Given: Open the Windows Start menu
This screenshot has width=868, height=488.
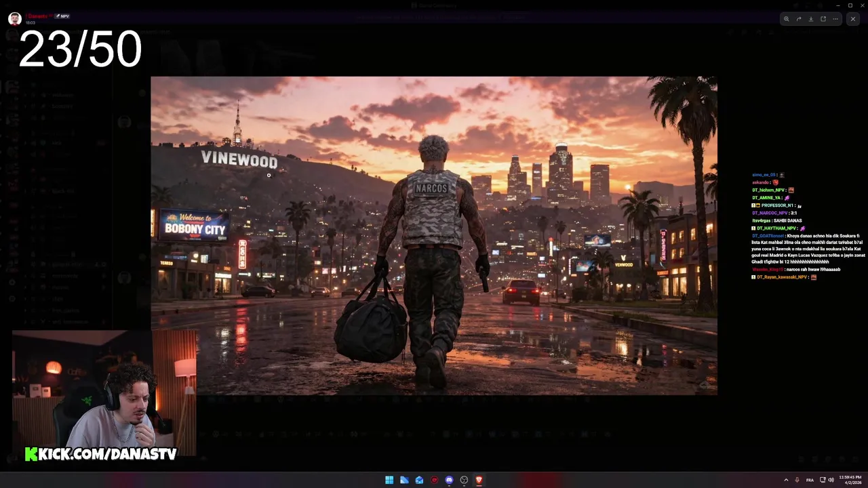Looking at the screenshot, I should pos(389,480).
